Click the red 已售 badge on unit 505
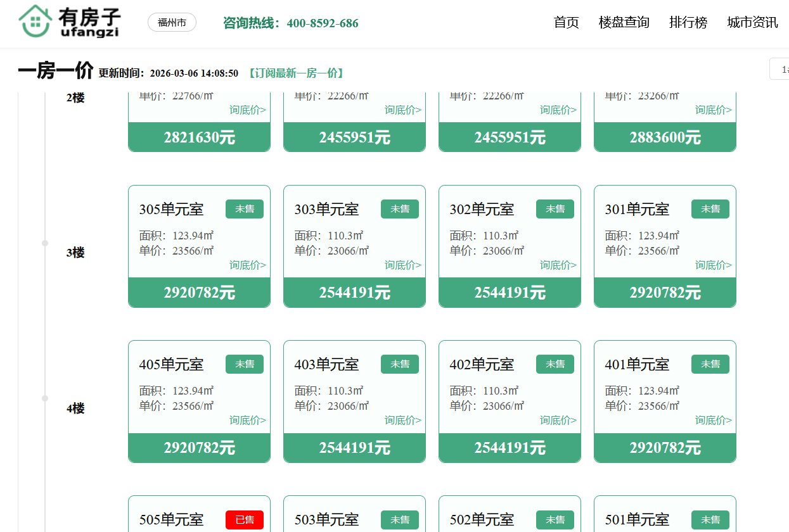 click(244, 520)
